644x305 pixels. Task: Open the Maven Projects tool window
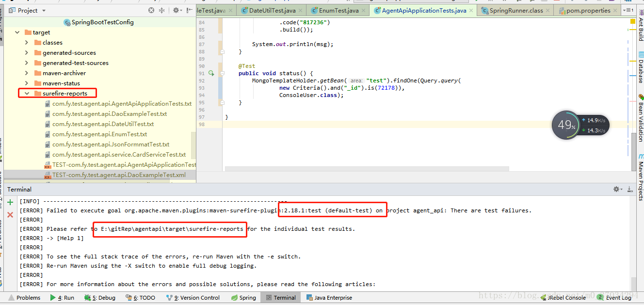click(x=640, y=177)
